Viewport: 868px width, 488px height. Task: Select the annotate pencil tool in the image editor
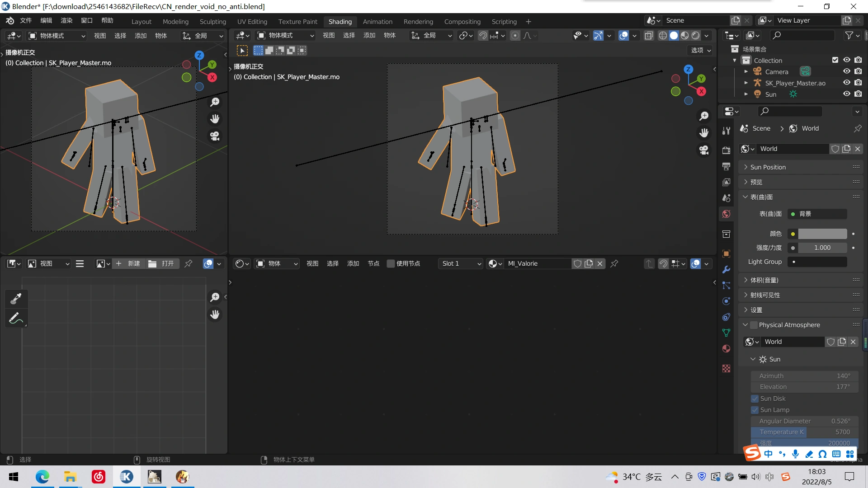point(16,319)
